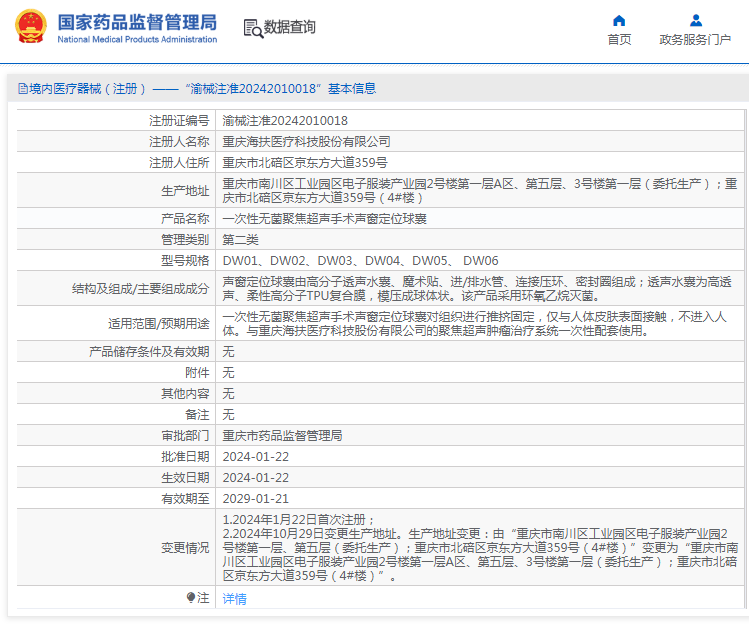Open the 详情 details link
This screenshot has width=749, height=626.
click(x=235, y=598)
